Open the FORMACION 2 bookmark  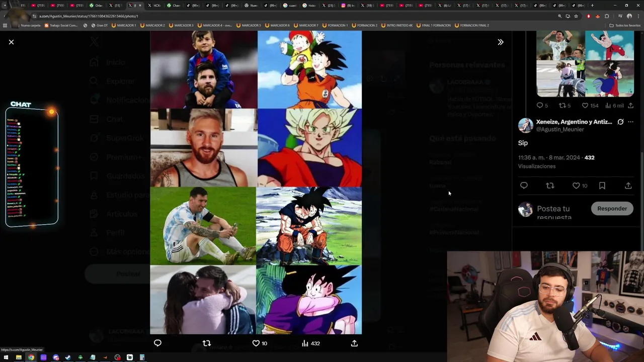coord(365,25)
